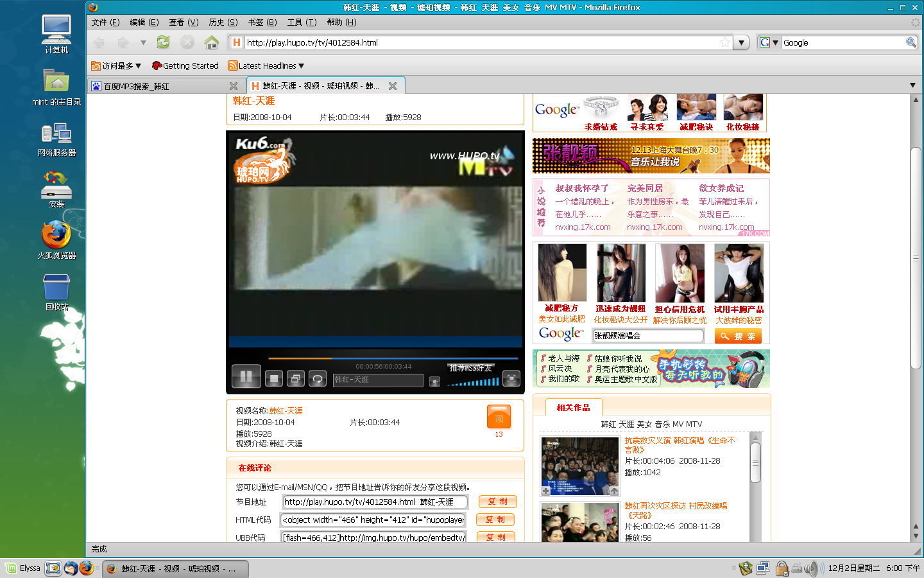Image resolution: width=924 pixels, height=578 pixels.
Task: Open the mint 的主目录 folder icon
Action: pos(56,87)
